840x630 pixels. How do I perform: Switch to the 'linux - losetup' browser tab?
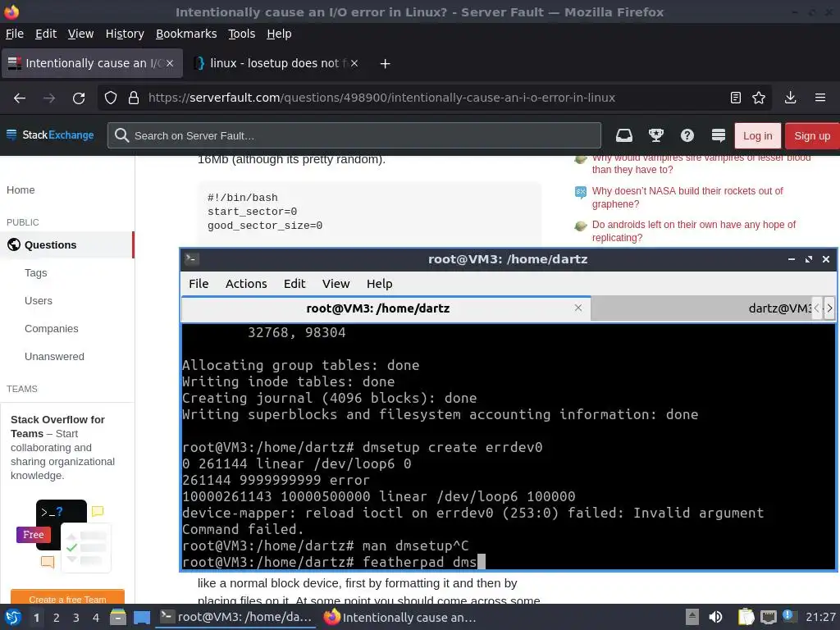(276, 63)
